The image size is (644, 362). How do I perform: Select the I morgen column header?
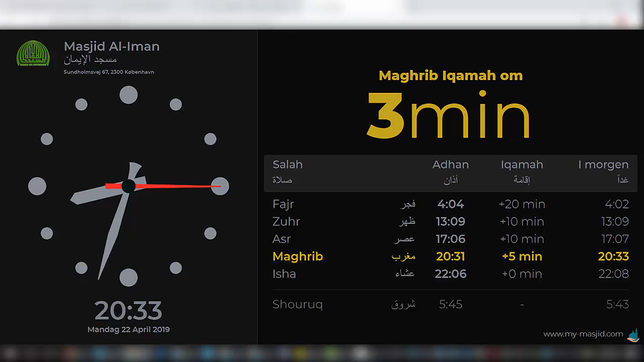(x=603, y=165)
